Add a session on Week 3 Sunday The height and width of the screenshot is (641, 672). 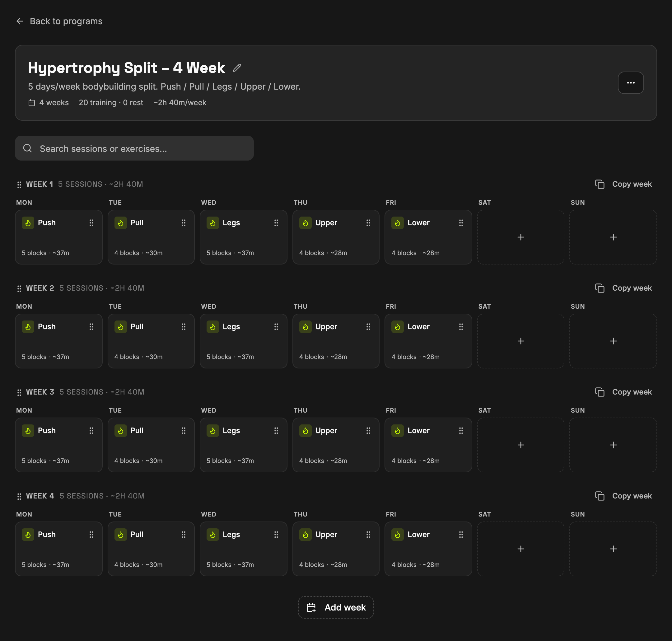(613, 445)
